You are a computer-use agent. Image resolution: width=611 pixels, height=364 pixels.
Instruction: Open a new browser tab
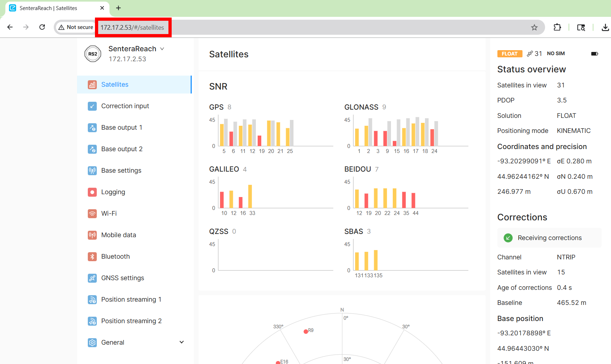pyautogui.click(x=119, y=8)
